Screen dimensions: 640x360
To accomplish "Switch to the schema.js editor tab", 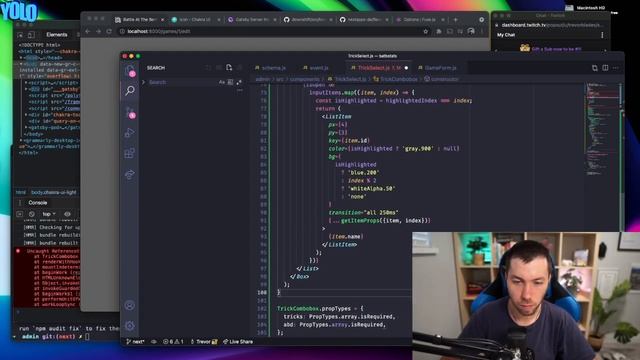I will (270, 68).
